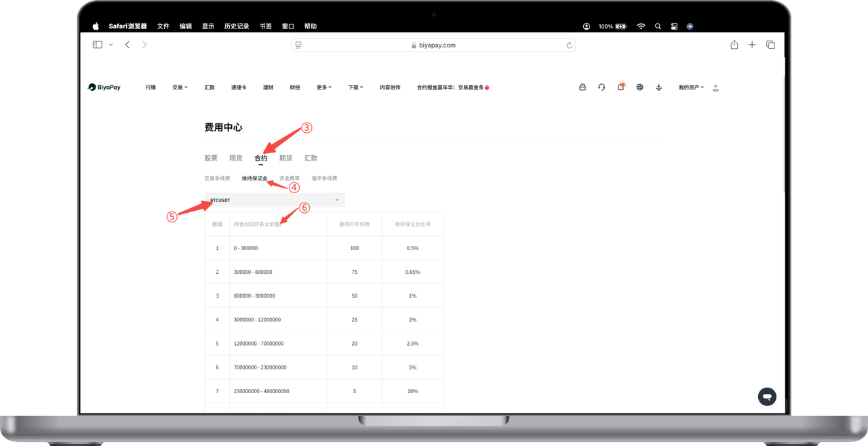Expand the 更多 navigation menu
868x446 pixels.
point(323,87)
